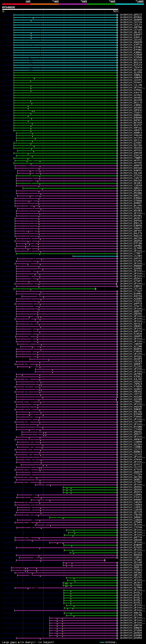The height and width of the screenshot is (644, 146).
Task: Select the UniRef100_A3AIY6 label
Action: pos(131,93)
